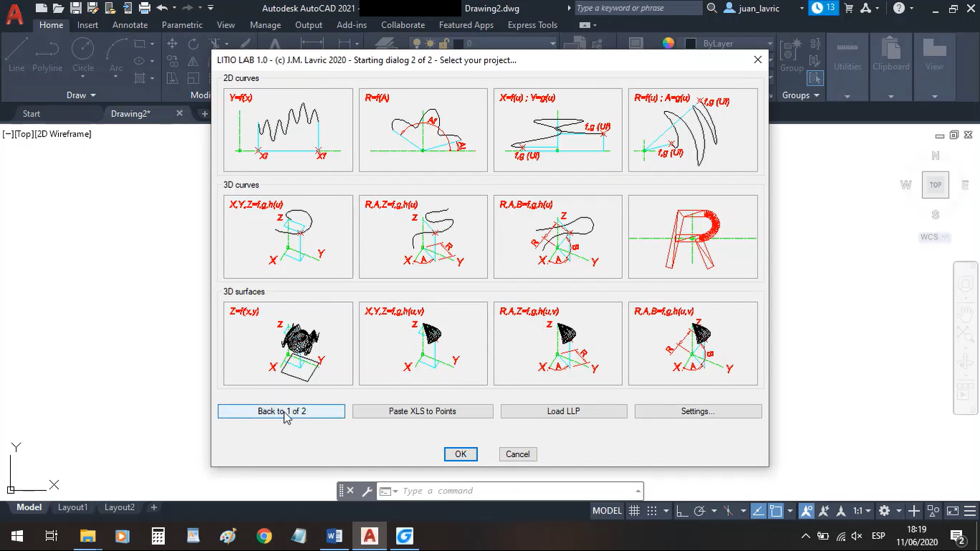The height and width of the screenshot is (551, 980).
Task: Click the Group tool icon
Action: 792,55
